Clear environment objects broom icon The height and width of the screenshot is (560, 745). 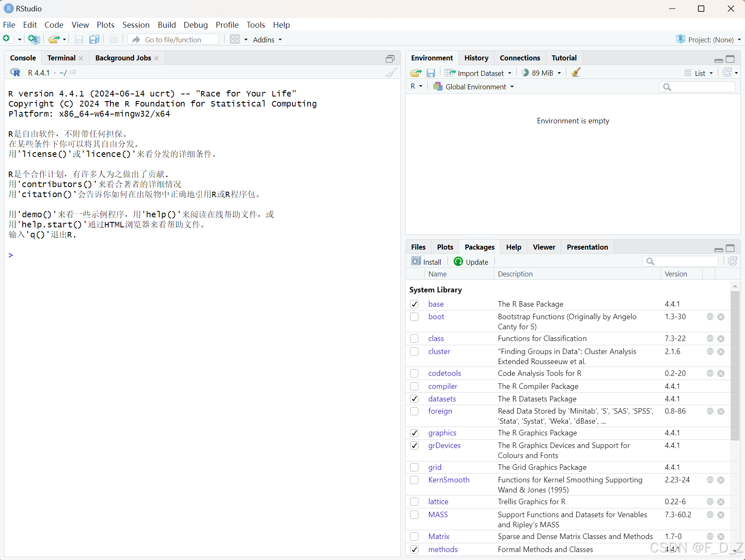point(576,73)
